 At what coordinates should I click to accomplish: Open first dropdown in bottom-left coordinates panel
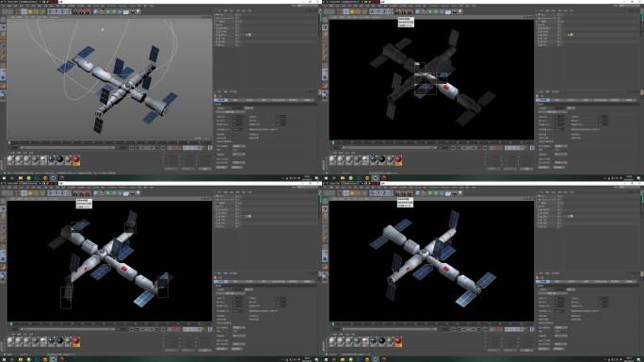coord(170,350)
